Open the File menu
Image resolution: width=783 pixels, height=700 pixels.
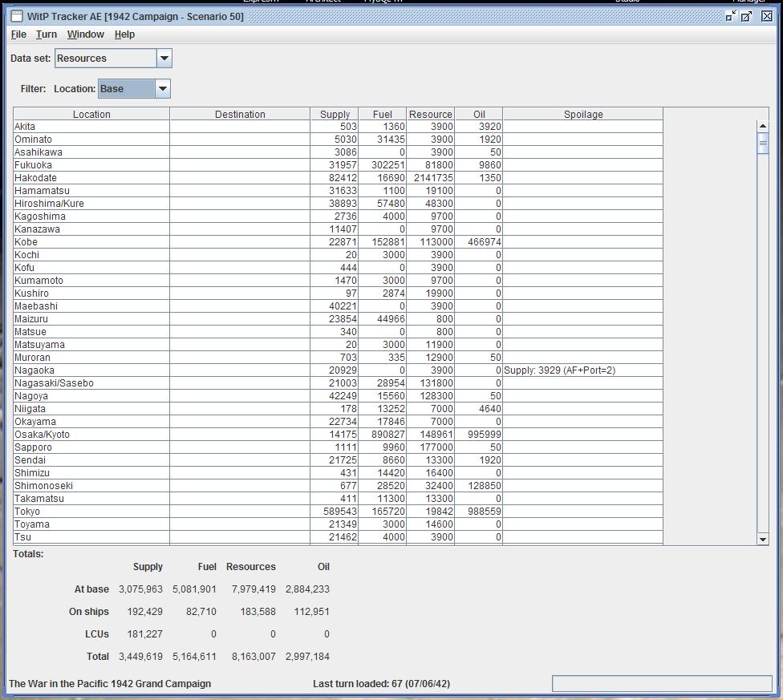[x=18, y=34]
